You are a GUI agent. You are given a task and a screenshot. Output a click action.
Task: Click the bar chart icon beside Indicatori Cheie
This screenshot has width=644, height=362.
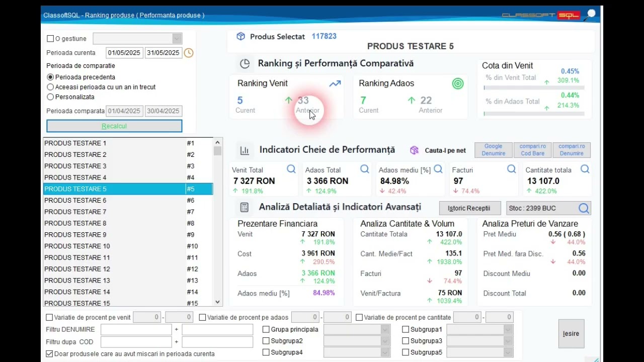click(245, 150)
